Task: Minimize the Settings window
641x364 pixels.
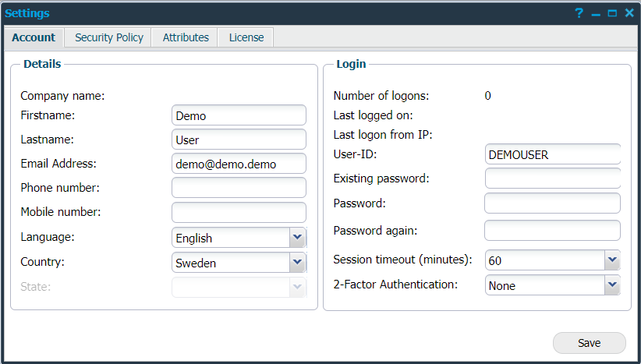Action: 596,13
